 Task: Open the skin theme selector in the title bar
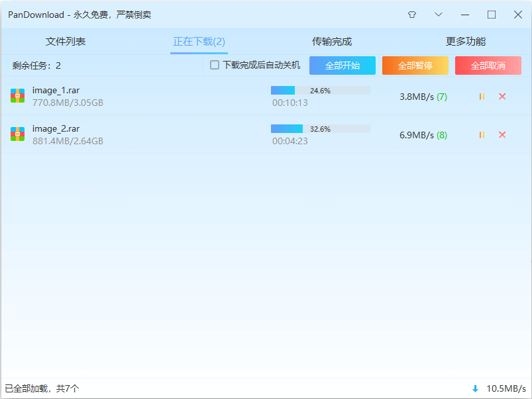click(x=411, y=14)
